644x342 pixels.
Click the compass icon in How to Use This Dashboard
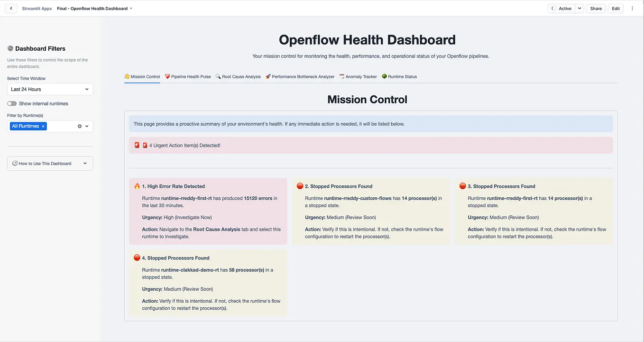(x=14, y=163)
